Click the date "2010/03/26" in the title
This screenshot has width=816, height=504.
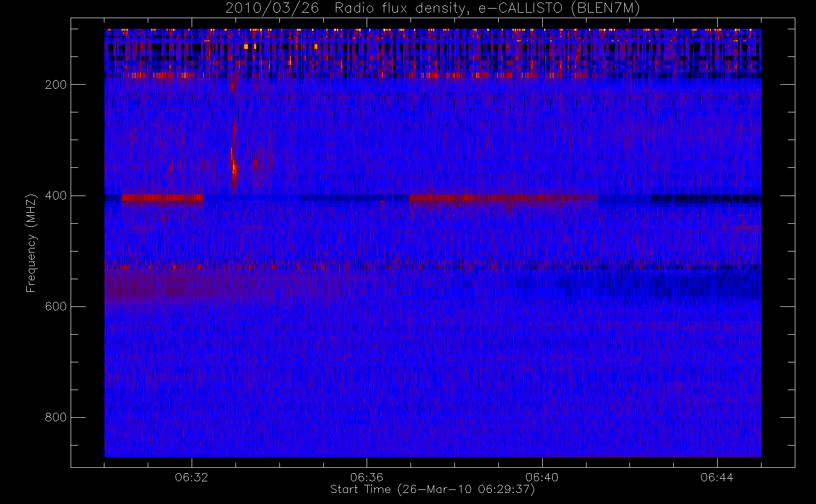(272, 9)
